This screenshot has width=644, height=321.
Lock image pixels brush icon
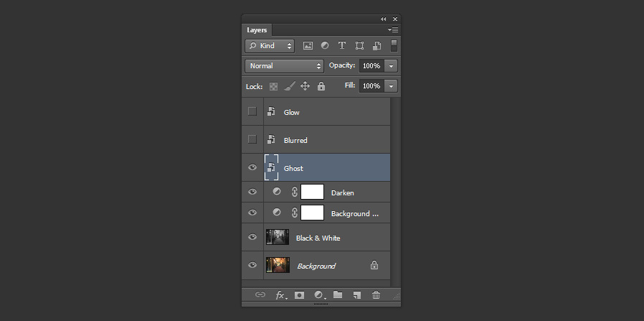coord(289,86)
